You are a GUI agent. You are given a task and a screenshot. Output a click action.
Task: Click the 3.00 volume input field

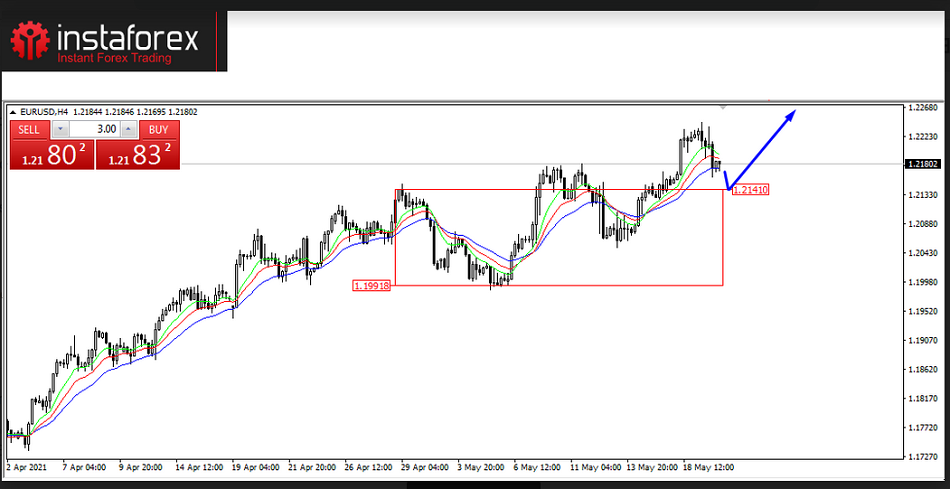tap(95, 129)
